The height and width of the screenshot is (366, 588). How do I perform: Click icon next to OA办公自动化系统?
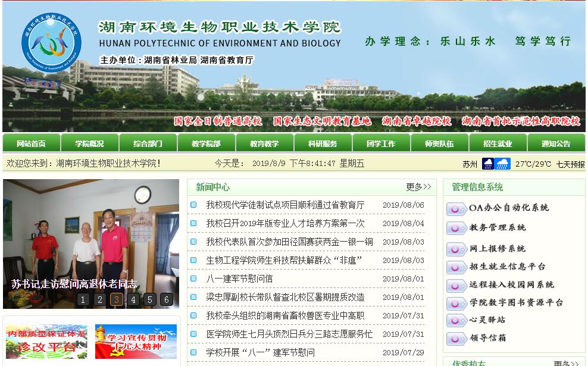click(456, 209)
